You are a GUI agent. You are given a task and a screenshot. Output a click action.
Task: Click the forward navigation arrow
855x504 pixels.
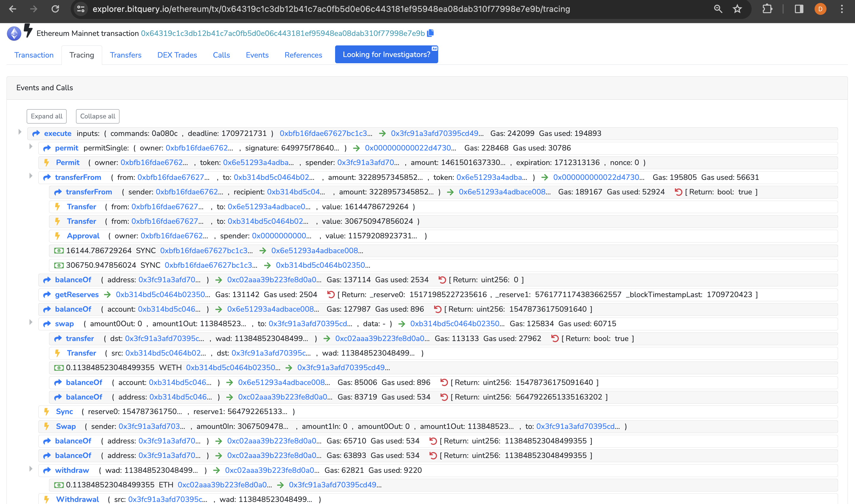pyautogui.click(x=34, y=9)
